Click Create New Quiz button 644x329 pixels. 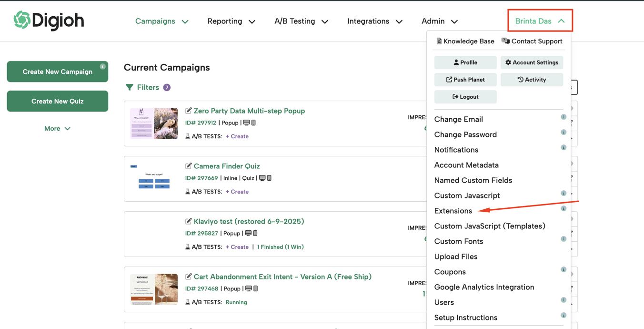(58, 101)
